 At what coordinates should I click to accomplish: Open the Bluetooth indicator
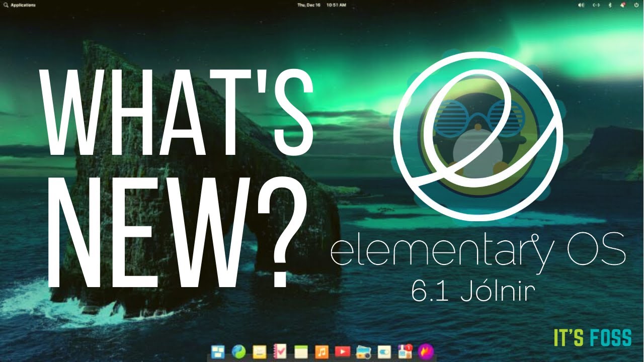[610, 5]
